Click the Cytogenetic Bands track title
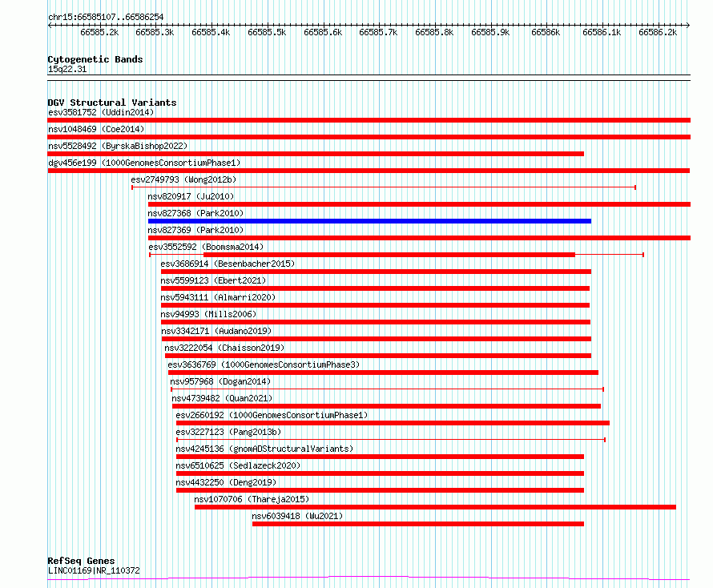 pos(95,59)
